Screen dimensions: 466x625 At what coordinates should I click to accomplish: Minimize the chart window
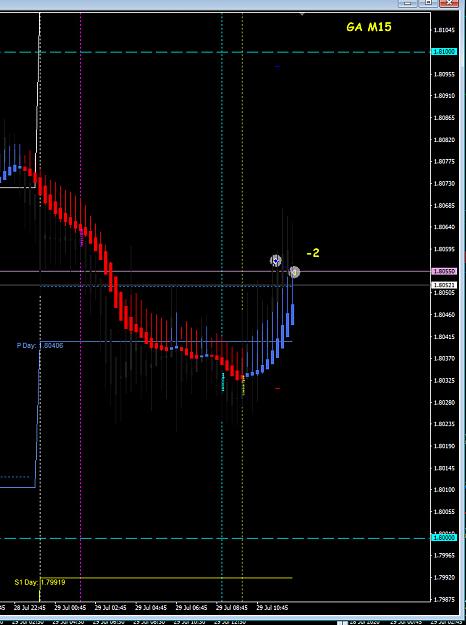[x=408, y=3]
